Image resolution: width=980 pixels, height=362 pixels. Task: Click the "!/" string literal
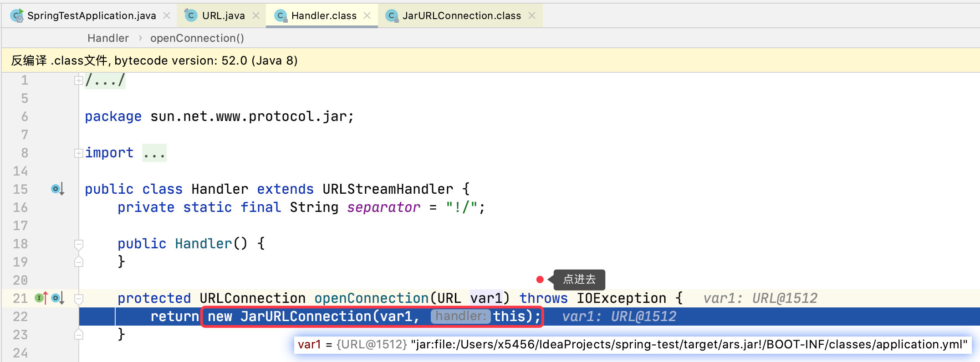[462, 207]
